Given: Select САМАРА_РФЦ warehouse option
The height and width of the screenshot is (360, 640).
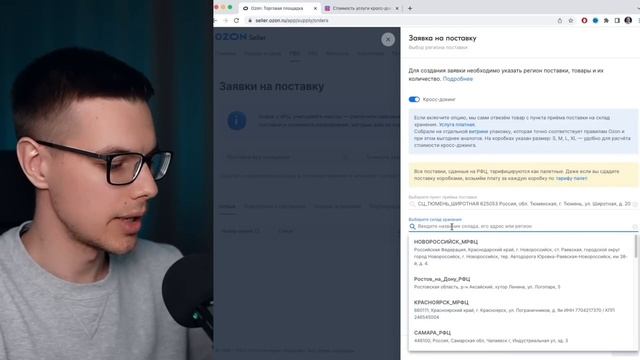Looking at the screenshot, I should pyautogui.click(x=522, y=336).
